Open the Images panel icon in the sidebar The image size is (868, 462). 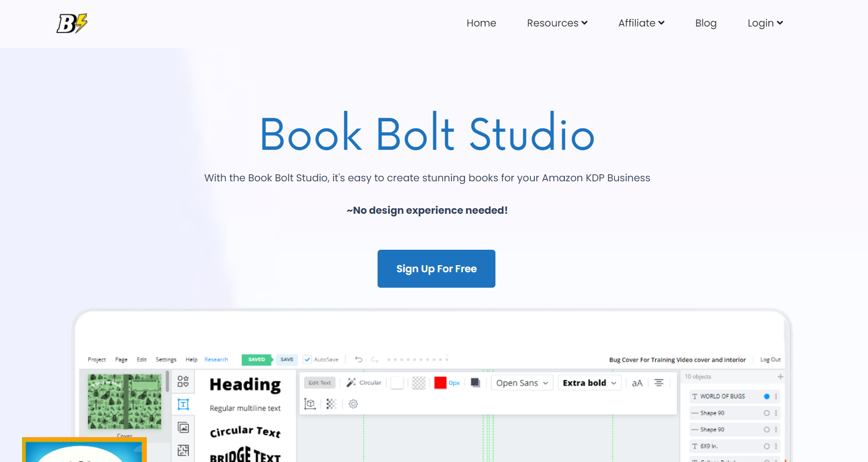(183, 428)
